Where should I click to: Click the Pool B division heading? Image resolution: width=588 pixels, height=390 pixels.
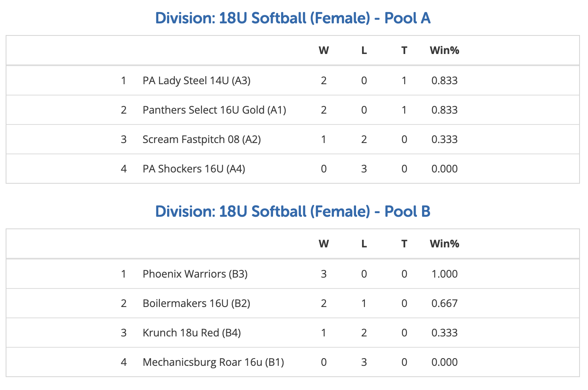point(293,212)
